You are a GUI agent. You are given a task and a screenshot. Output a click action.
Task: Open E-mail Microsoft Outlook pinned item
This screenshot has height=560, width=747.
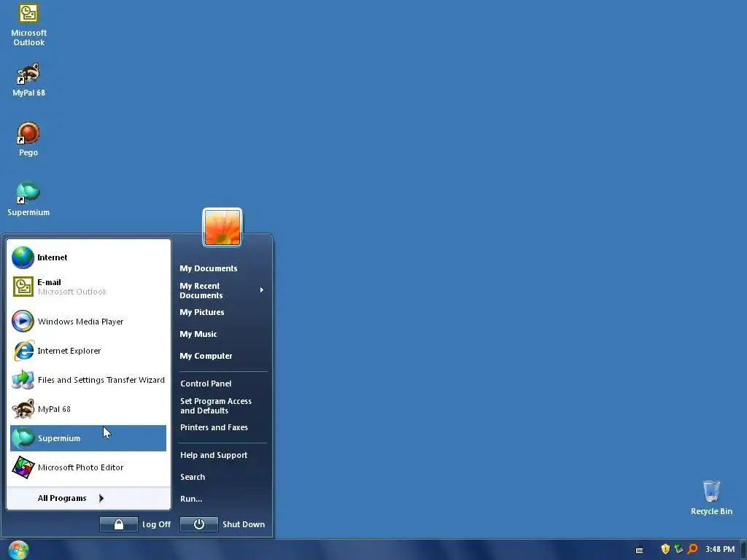(x=88, y=287)
